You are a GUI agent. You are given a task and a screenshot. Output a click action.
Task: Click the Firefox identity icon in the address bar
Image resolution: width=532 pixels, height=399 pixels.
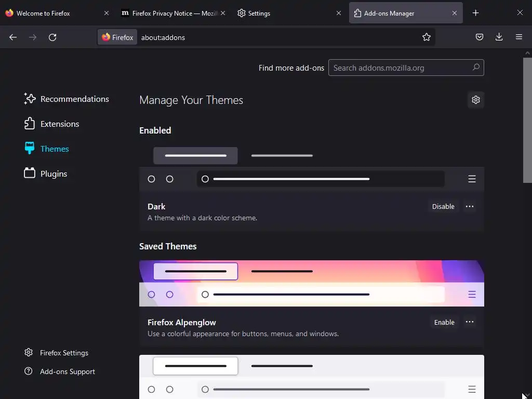click(x=117, y=37)
